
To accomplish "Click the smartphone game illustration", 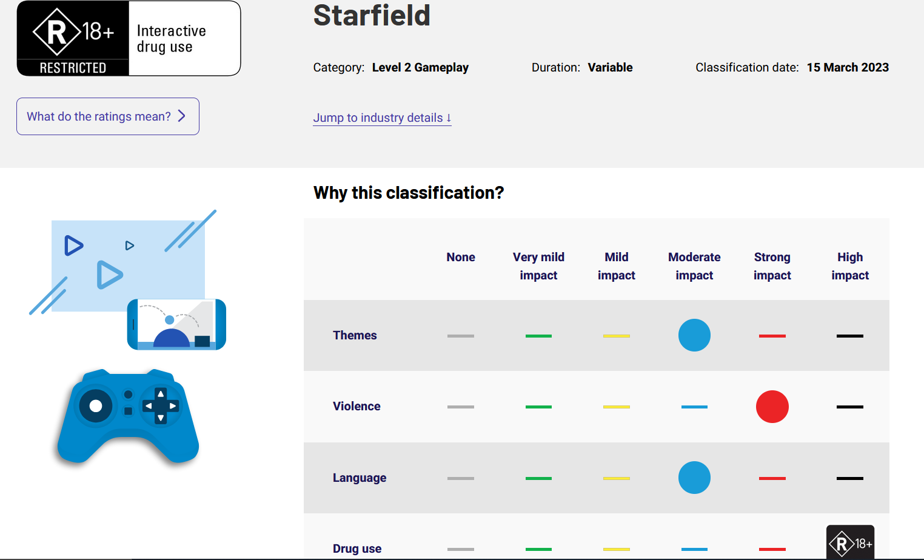I will pos(176,324).
